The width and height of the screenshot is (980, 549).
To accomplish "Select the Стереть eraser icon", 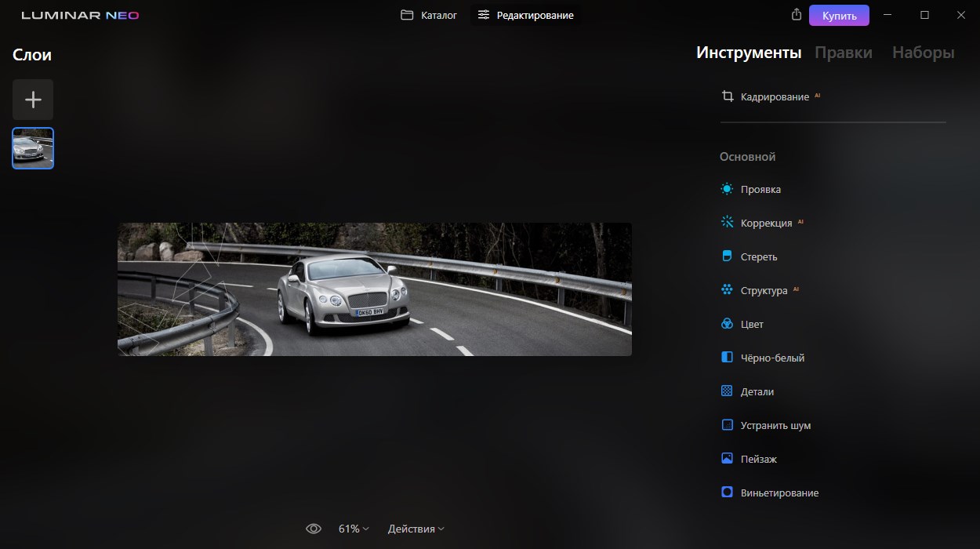I will pyautogui.click(x=727, y=256).
